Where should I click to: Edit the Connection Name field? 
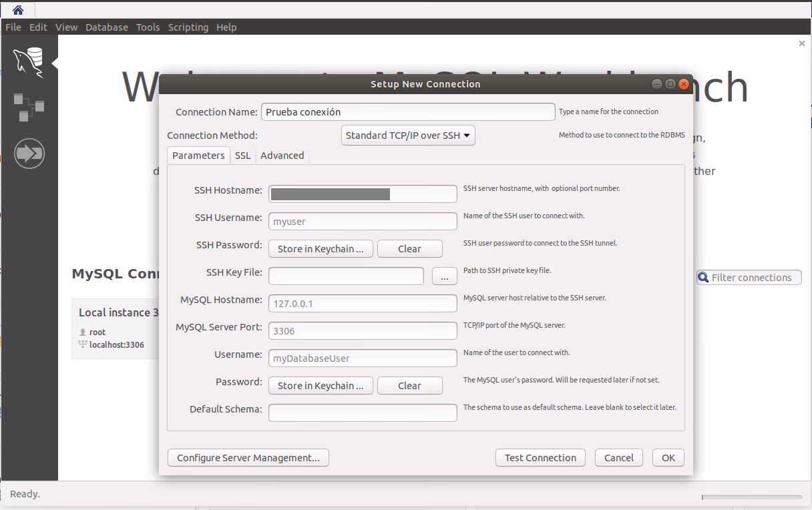click(x=408, y=112)
